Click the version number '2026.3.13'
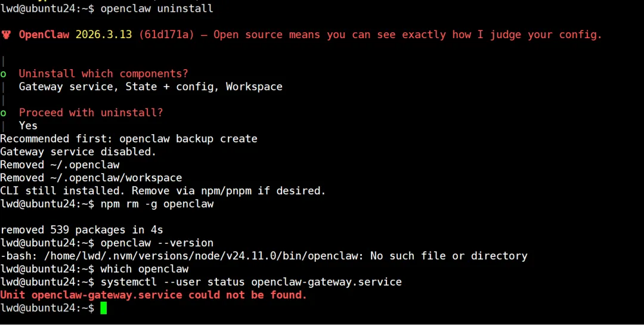644x325 pixels. 104,35
